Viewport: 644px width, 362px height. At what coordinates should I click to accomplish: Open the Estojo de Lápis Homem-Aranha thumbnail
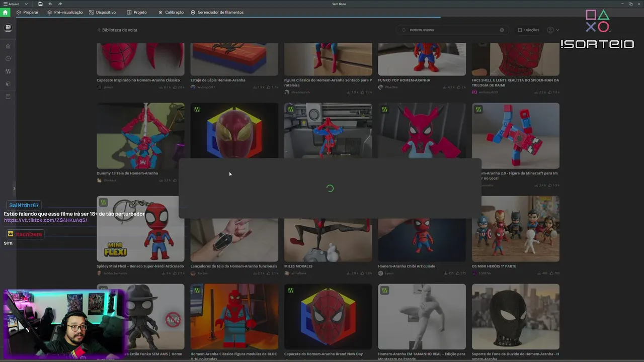(234, 59)
